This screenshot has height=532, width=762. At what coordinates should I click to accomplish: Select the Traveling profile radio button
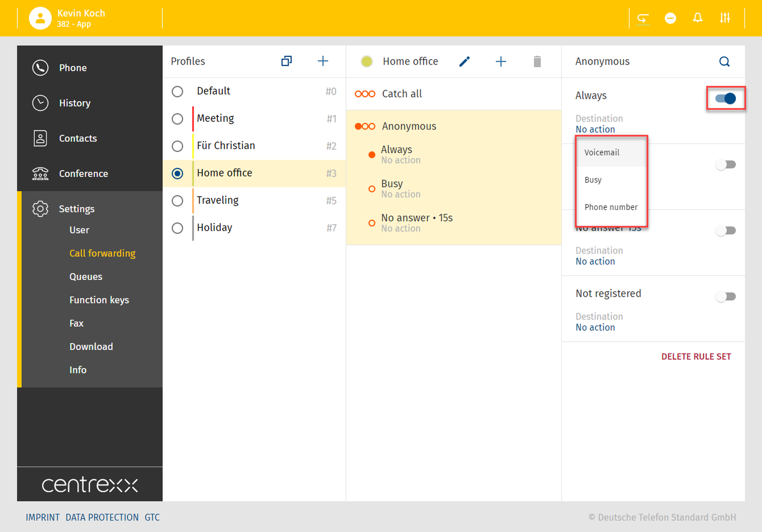point(177,200)
